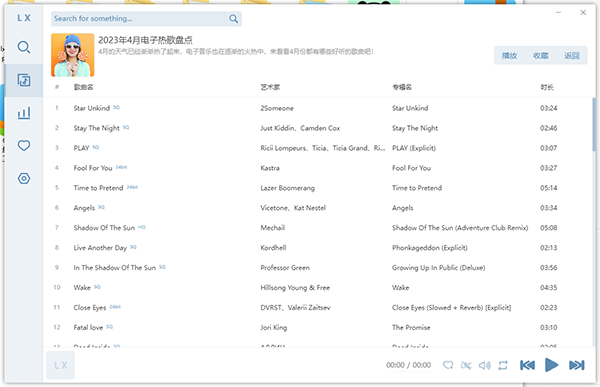The image size is (600, 387).
Task: Click artist Mechail
Action: 272,228
